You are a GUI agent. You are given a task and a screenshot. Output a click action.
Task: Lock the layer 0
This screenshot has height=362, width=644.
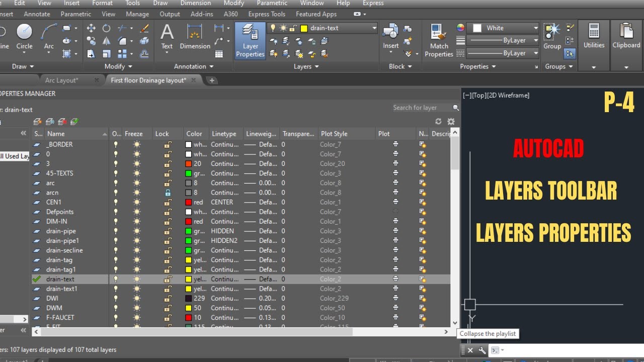[168, 154]
